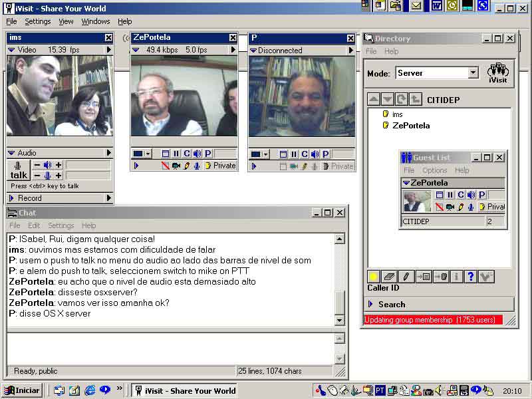Click the crossed-out window icon in ZePortela video window
532x399 pixels.
click(165, 166)
